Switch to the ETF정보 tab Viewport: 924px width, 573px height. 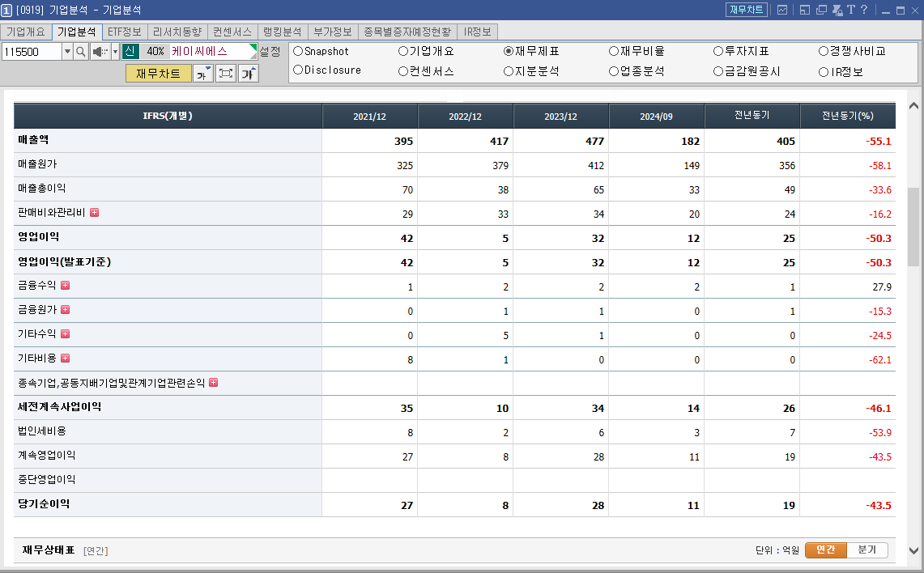[124, 32]
